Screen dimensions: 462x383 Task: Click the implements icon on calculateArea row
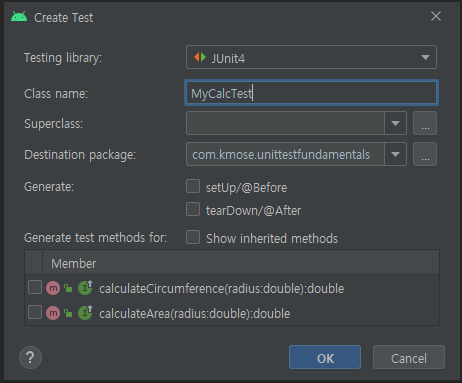[x=85, y=312]
